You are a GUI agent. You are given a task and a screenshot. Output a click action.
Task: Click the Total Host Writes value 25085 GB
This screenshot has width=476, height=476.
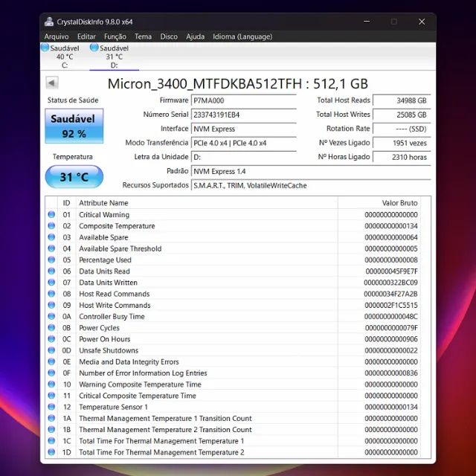402,115
